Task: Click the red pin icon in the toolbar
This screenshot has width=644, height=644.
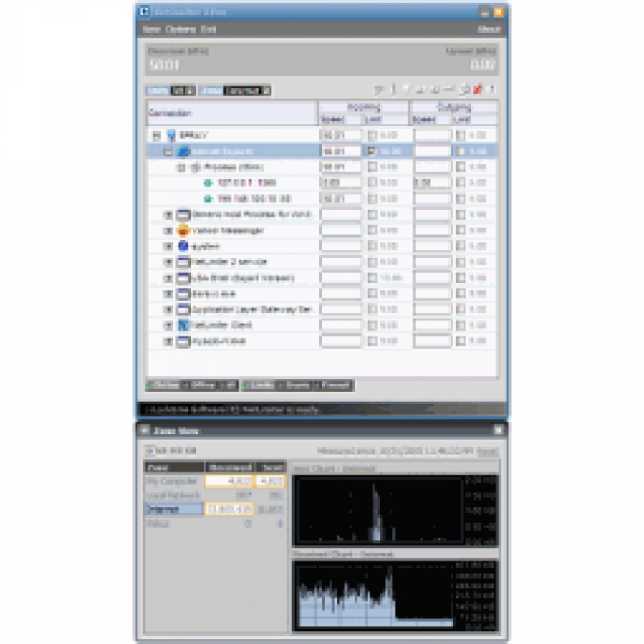Action: (x=477, y=89)
